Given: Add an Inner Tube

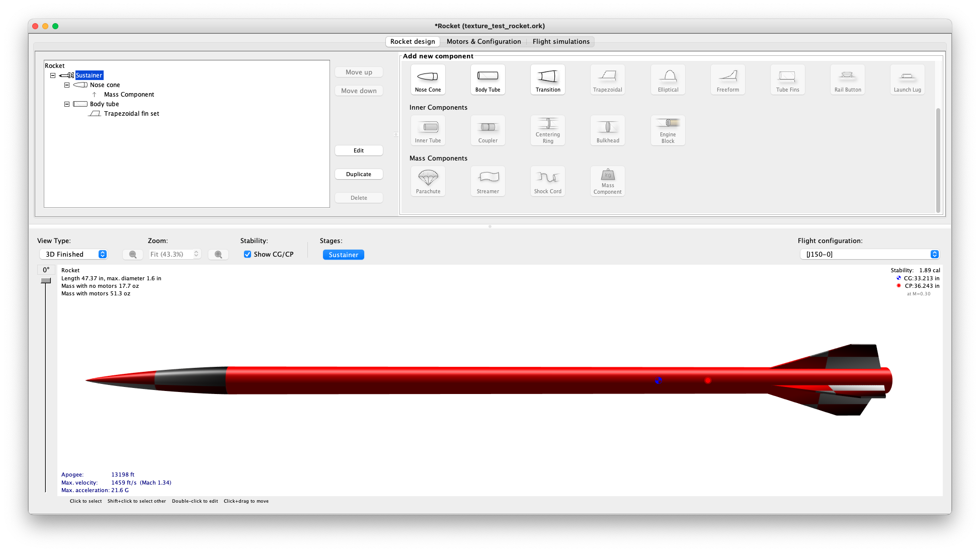Looking at the screenshot, I should click(427, 130).
